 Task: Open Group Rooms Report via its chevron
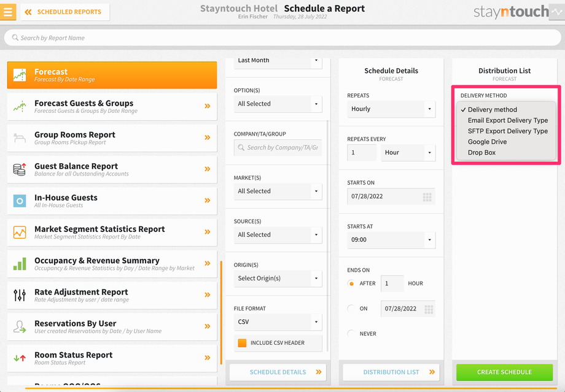208,137
